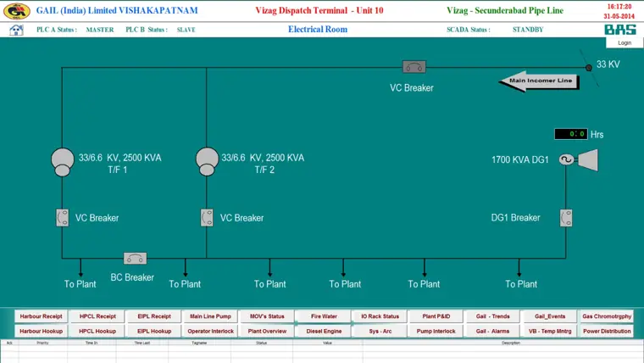Click the MASTER status of PLC A
The image size is (644, 363).
point(100,30)
